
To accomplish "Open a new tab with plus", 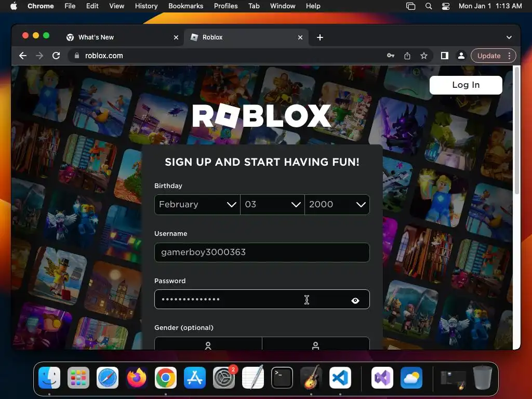I will pyautogui.click(x=320, y=37).
